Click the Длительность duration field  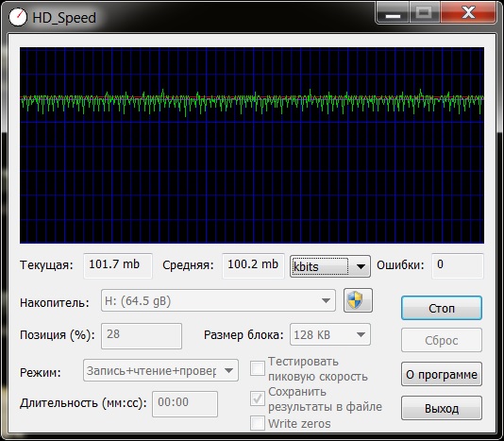coord(185,403)
